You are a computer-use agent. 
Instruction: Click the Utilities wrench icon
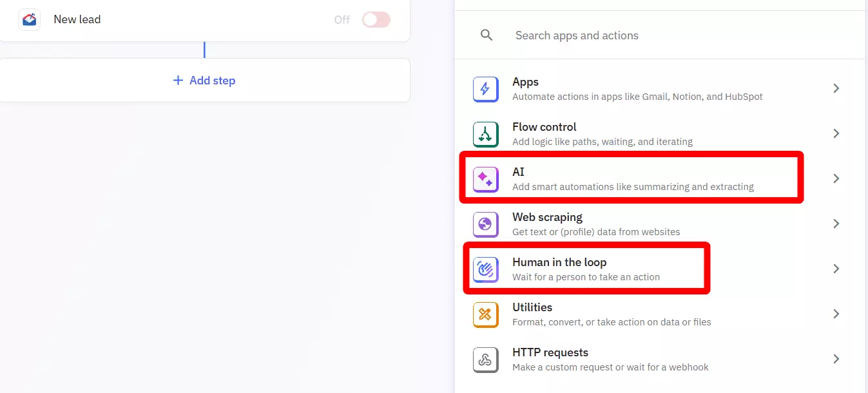coord(485,314)
